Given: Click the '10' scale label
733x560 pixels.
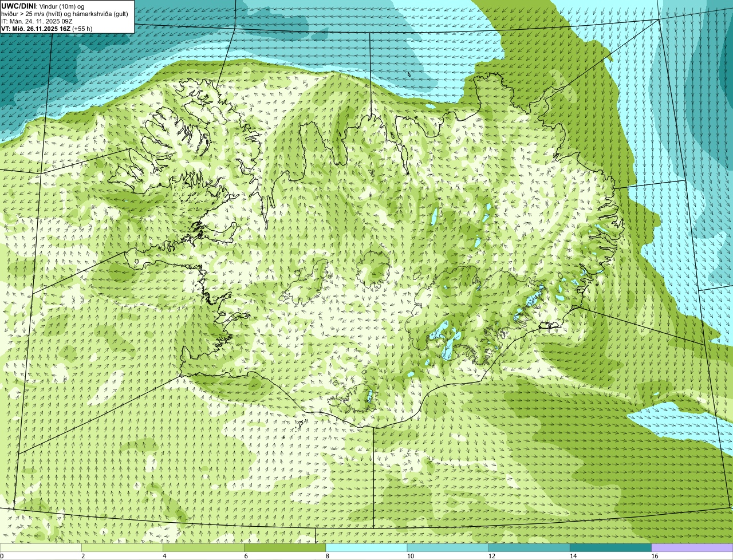Looking at the screenshot, I should pos(410,556).
